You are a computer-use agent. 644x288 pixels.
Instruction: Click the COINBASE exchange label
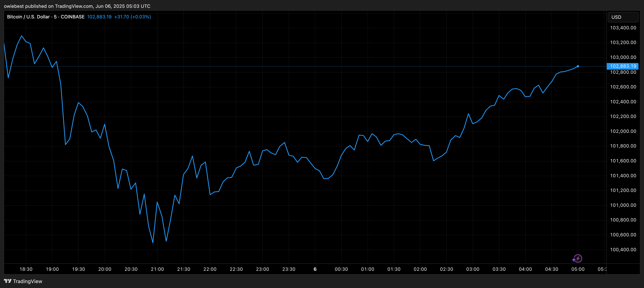(73, 17)
